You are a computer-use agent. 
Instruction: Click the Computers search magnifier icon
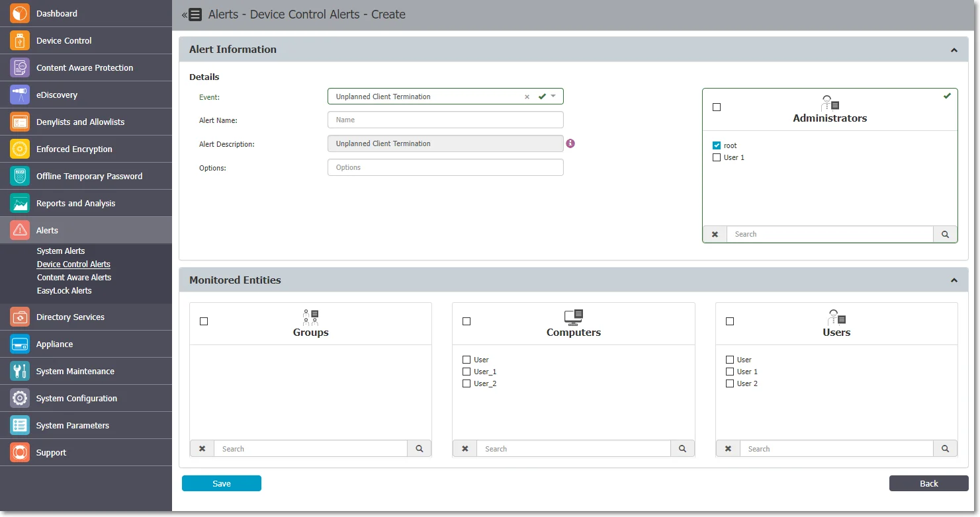tap(682, 448)
